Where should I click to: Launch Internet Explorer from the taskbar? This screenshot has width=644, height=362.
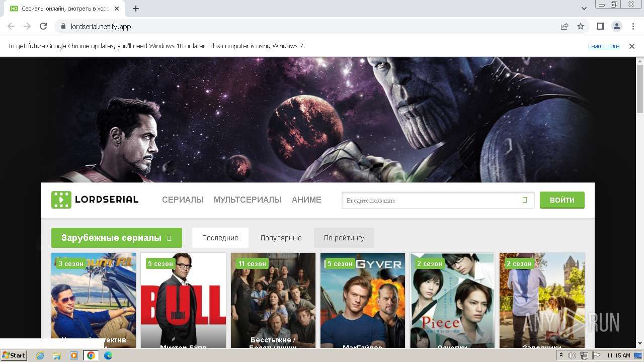point(40,355)
